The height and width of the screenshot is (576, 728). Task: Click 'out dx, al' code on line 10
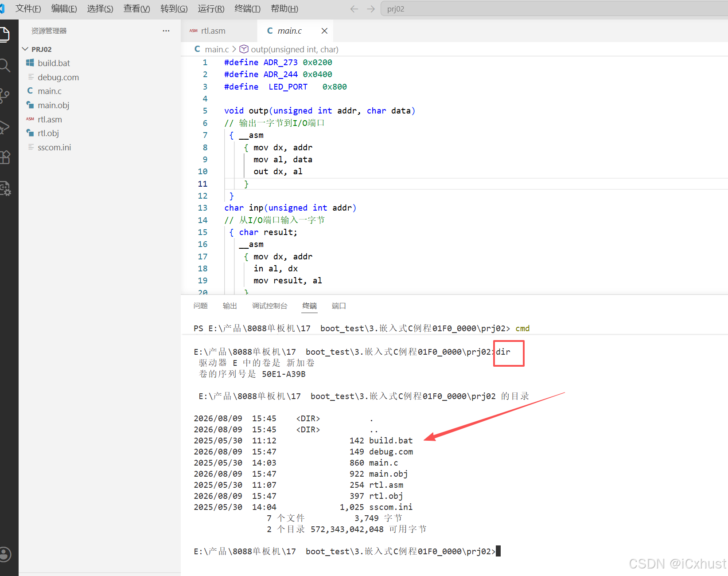click(278, 172)
